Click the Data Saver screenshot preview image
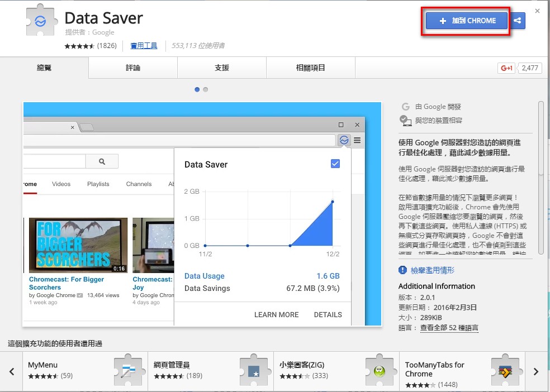Viewport: 550px width, 392px height. coord(202,214)
